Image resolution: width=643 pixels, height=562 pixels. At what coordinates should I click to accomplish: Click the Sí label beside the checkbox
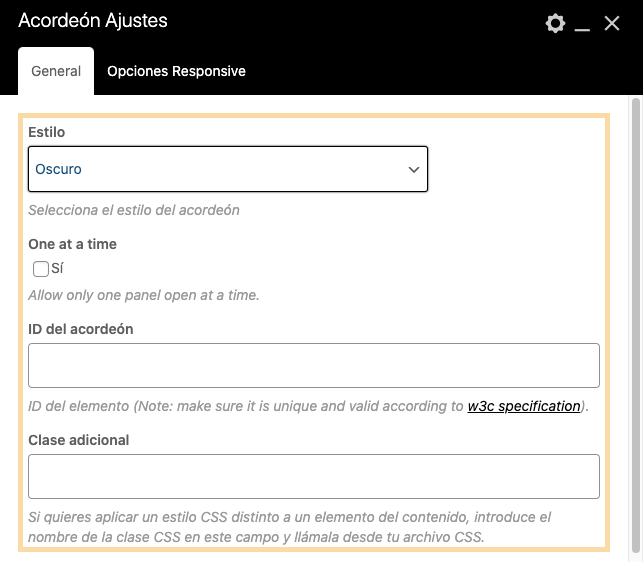[x=57, y=269]
